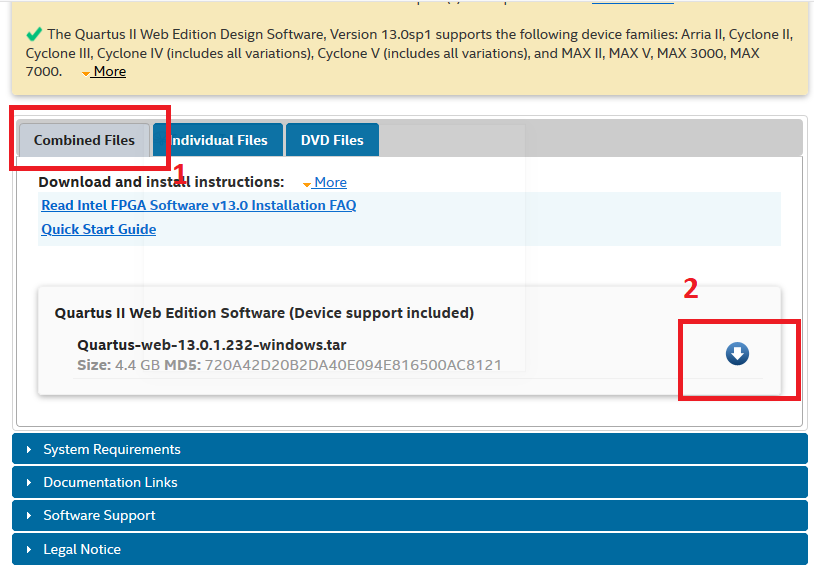Select the DVD Files tab
The image size is (814, 576).
pos(332,140)
